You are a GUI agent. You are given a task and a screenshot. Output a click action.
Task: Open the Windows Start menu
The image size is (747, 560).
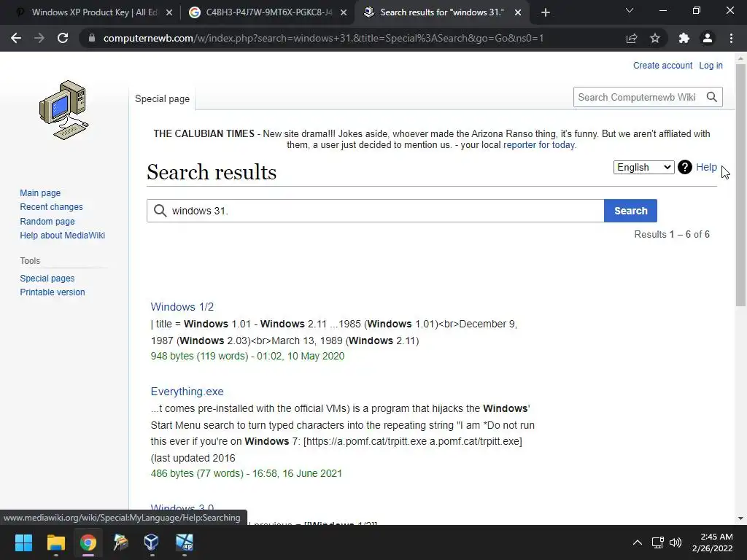pyautogui.click(x=23, y=542)
